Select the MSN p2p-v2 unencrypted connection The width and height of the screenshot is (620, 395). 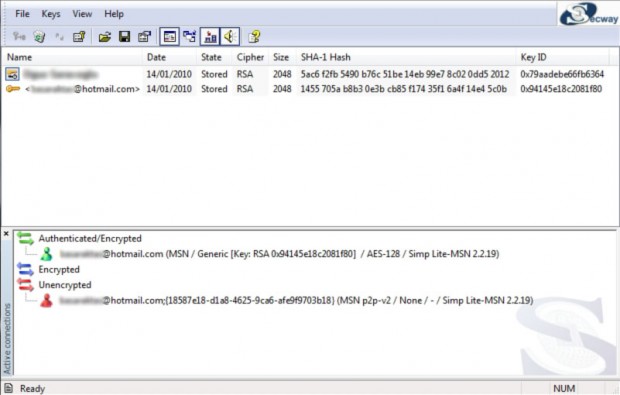tap(296, 301)
